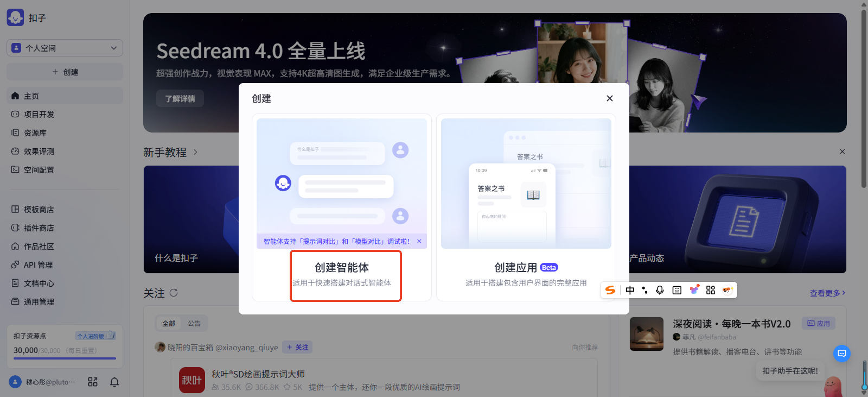Click the 扣子助手在这呢! tooltip
The image size is (868, 397).
click(x=790, y=371)
